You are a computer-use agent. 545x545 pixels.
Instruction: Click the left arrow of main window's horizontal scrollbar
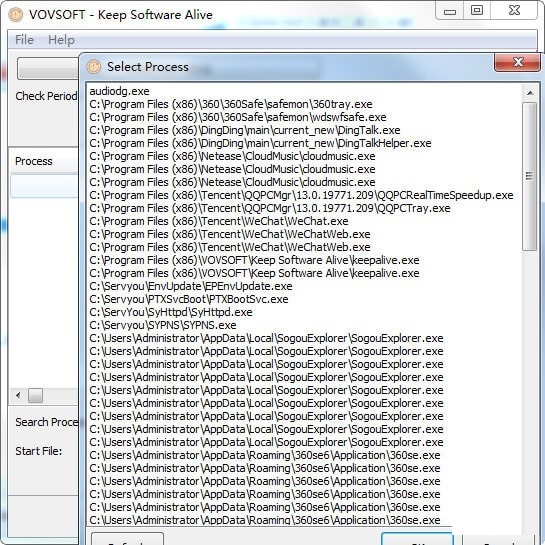pos(18,395)
